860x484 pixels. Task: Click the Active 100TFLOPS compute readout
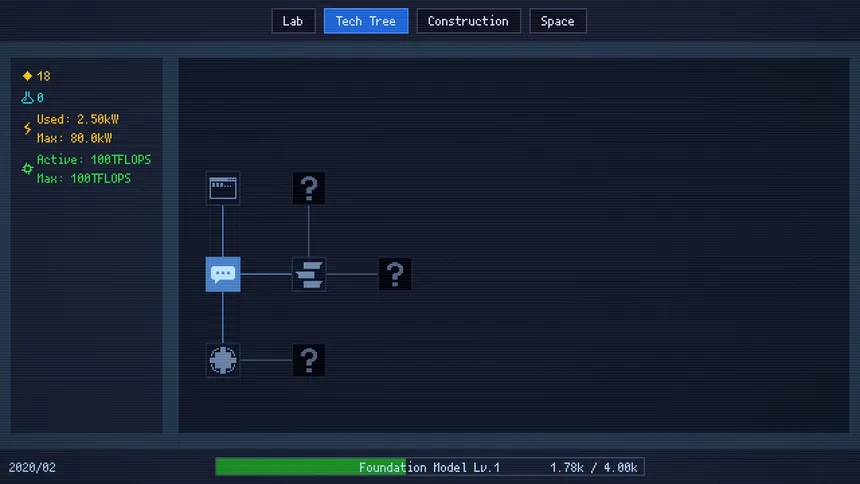94,160
